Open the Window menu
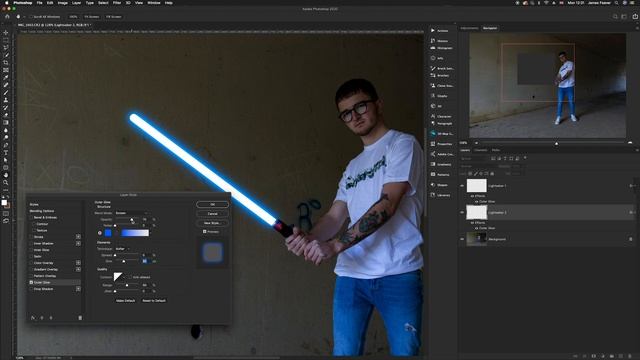 pyautogui.click(x=154, y=3)
